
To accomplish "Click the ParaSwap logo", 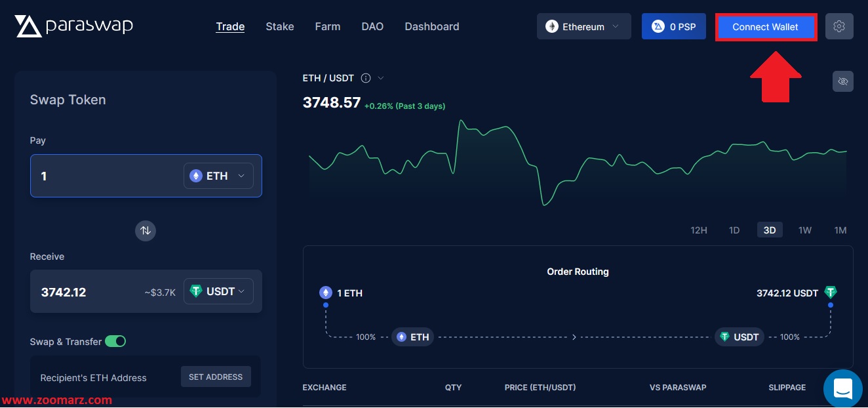I will tap(74, 26).
